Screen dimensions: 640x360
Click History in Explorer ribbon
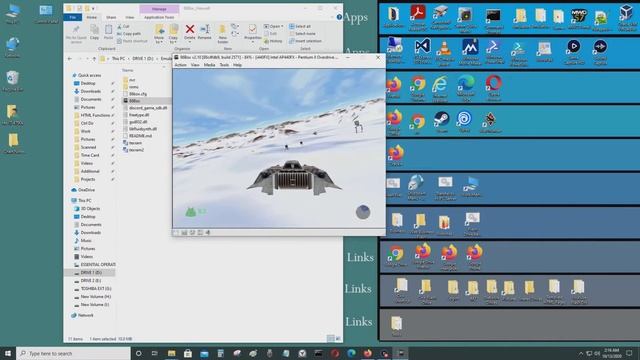pos(273,41)
